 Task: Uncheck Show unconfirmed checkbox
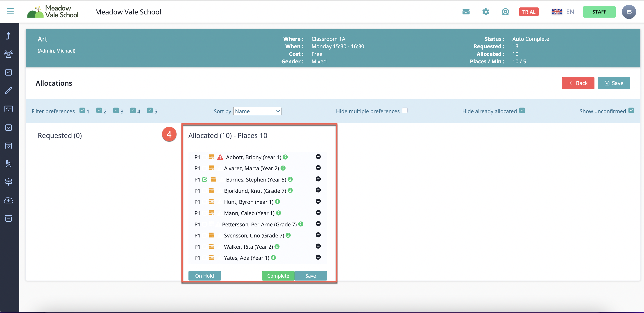[631, 110]
